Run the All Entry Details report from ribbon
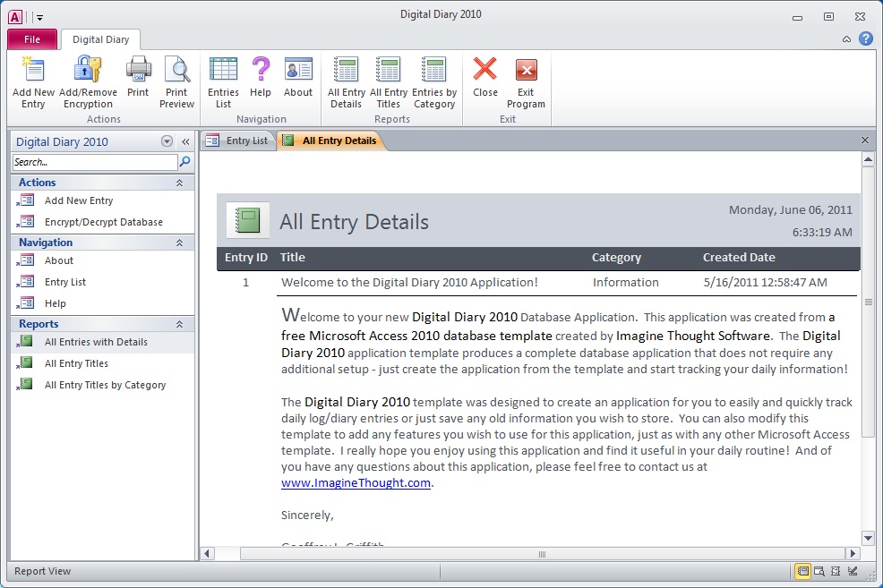 point(346,82)
